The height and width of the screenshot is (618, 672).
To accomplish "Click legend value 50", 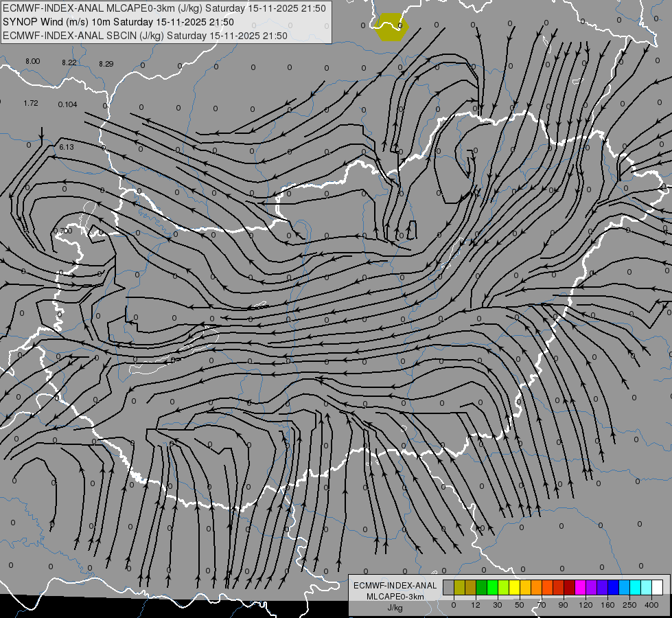I will pyautogui.click(x=520, y=605).
